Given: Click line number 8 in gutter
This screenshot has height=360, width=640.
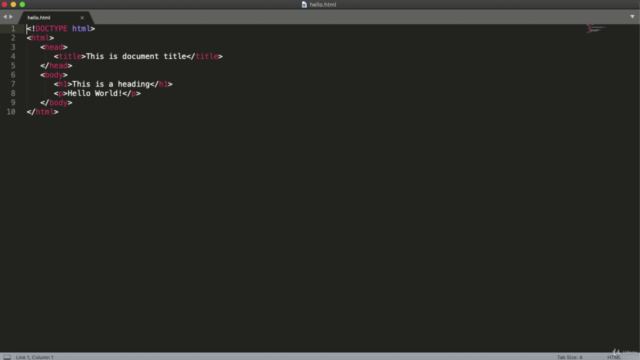Looking at the screenshot, I should 13,93.
